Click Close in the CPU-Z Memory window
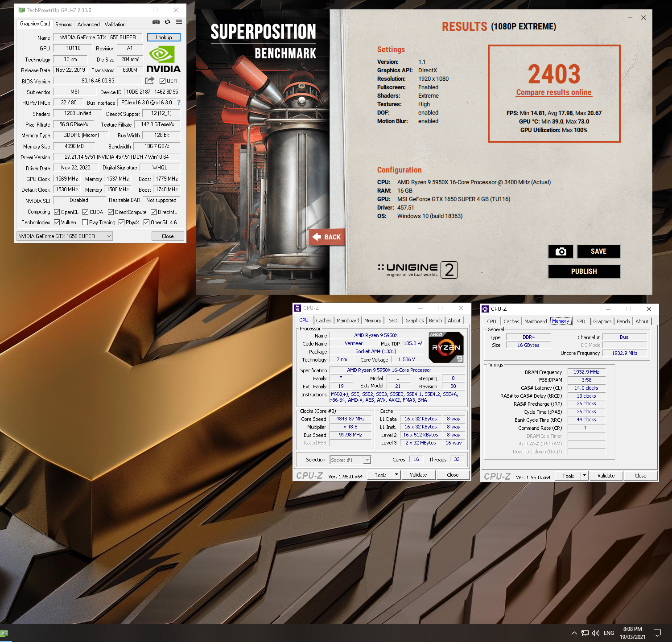Viewport: 672px width, 642px height. [640, 476]
